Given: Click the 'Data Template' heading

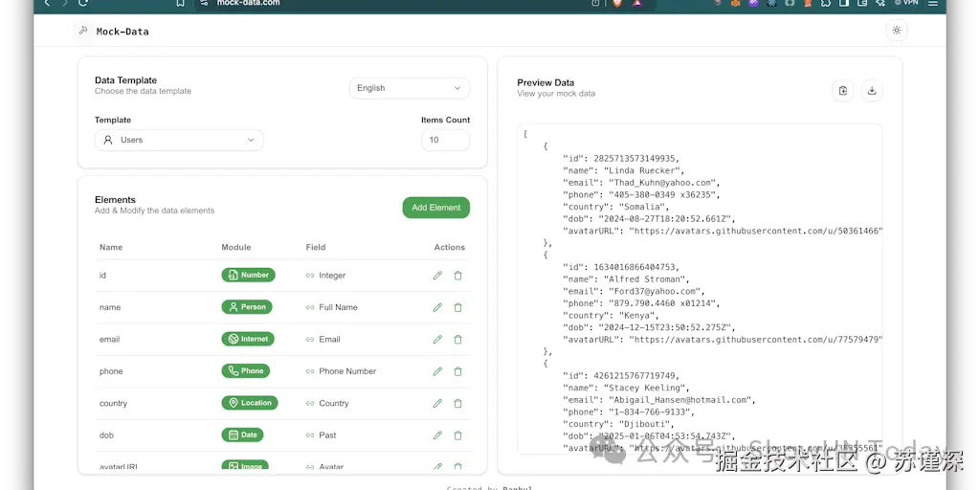Looking at the screenshot, I should point(125,80).
